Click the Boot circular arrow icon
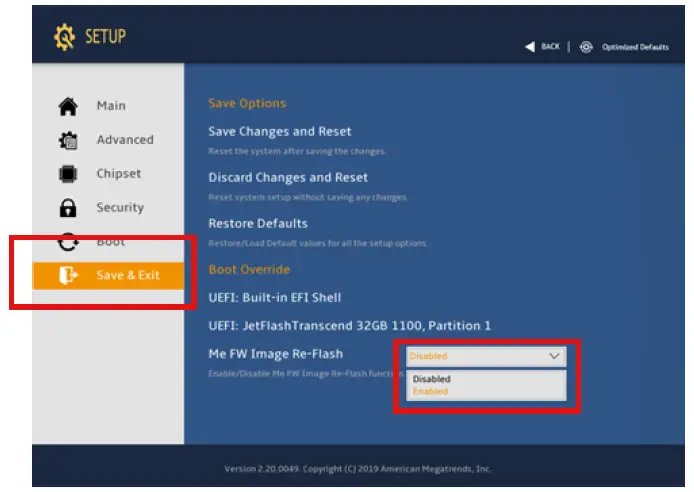This screenshot has height=492, width=694. 68,242
